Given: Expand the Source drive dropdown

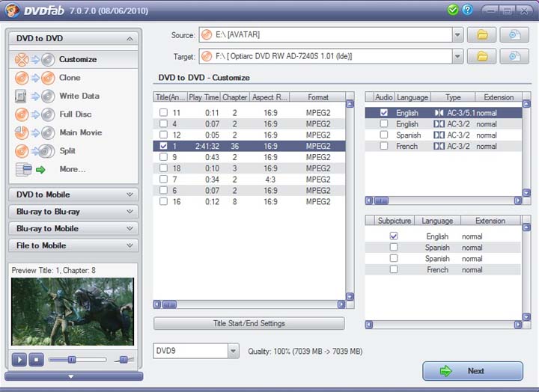Looking at the screenshot, I should (457, 35).
